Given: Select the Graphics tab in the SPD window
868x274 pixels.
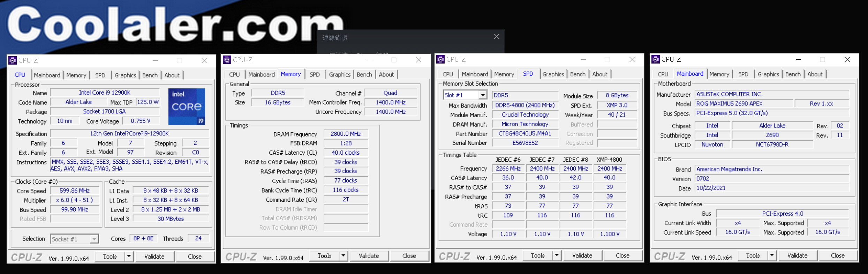Looking at the screenshot, I should coord(553,74).
